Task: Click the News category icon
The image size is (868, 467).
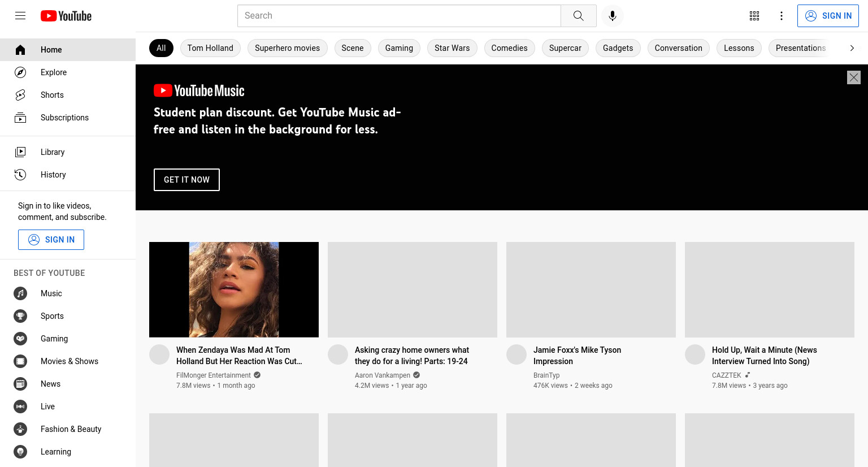Action: (20, 384)
